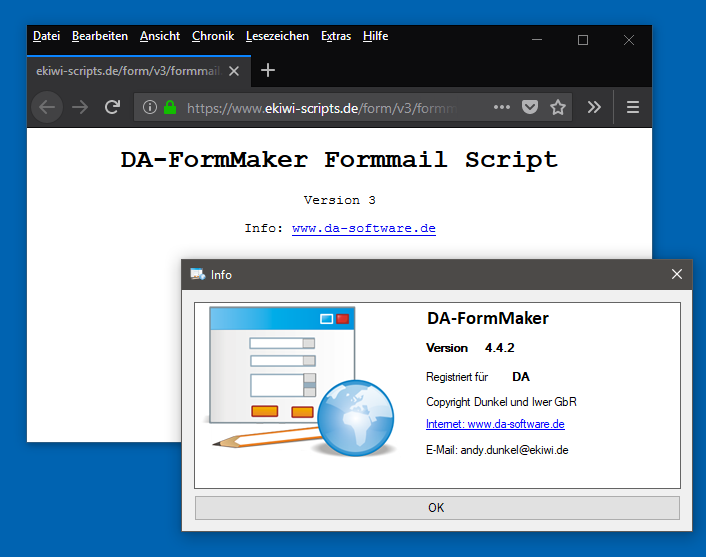The height and width of the screenshot is (557, 706).
Task: Confirm the Info dialog with OK
Action: coord(437,508)
